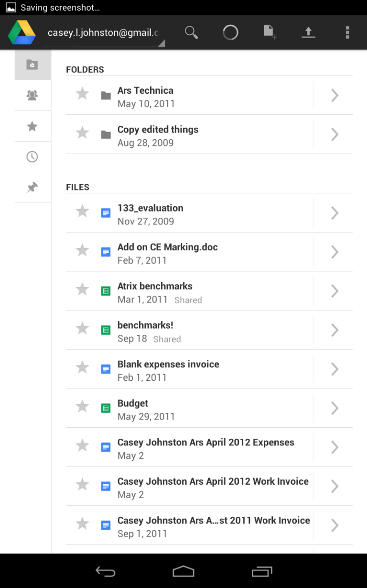
Task: Open search in Google Drive
Action: [191, 32]
